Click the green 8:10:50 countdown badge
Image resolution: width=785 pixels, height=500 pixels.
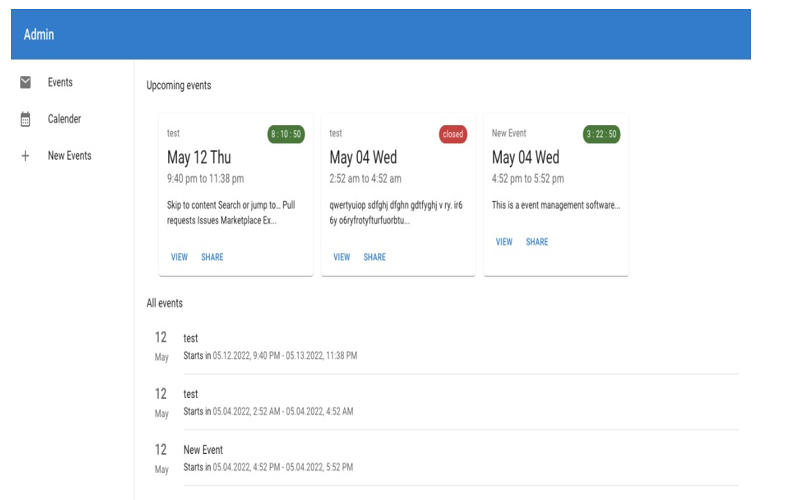click(286, 134)
